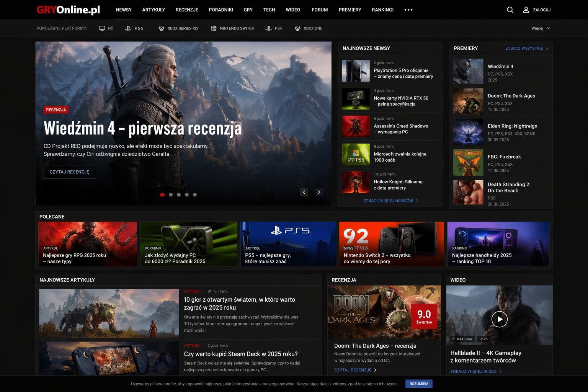Viewport: 588px width, 392px height.
Task: Open the Rankingi menu item
Action: tap(382, 10)
